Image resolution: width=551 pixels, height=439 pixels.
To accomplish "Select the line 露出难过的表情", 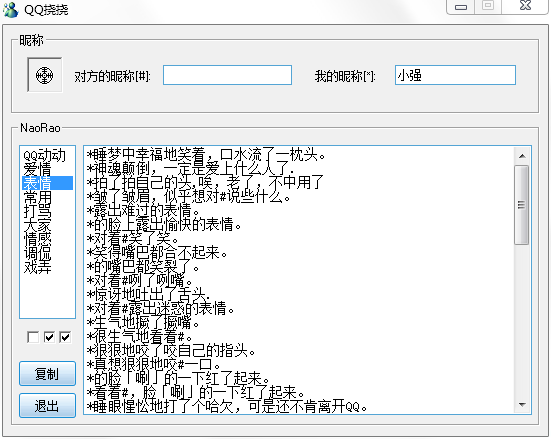I will [x=143, y=211].
